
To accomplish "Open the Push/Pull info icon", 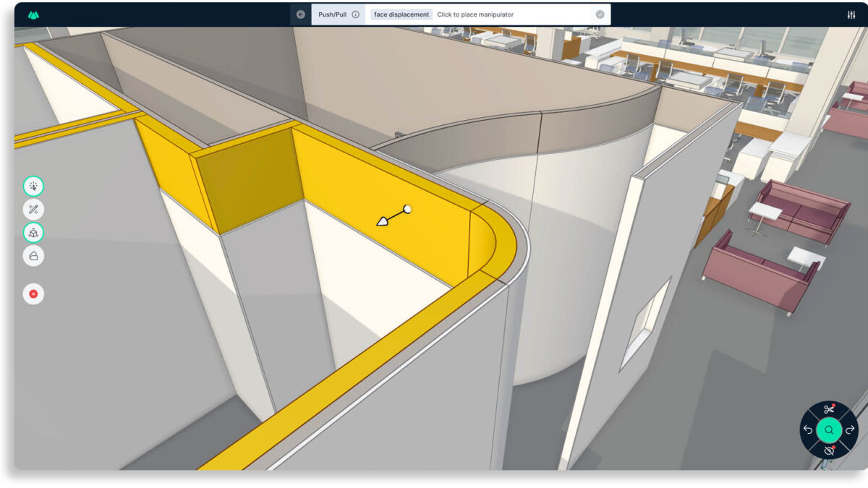I will click(355, 14).
